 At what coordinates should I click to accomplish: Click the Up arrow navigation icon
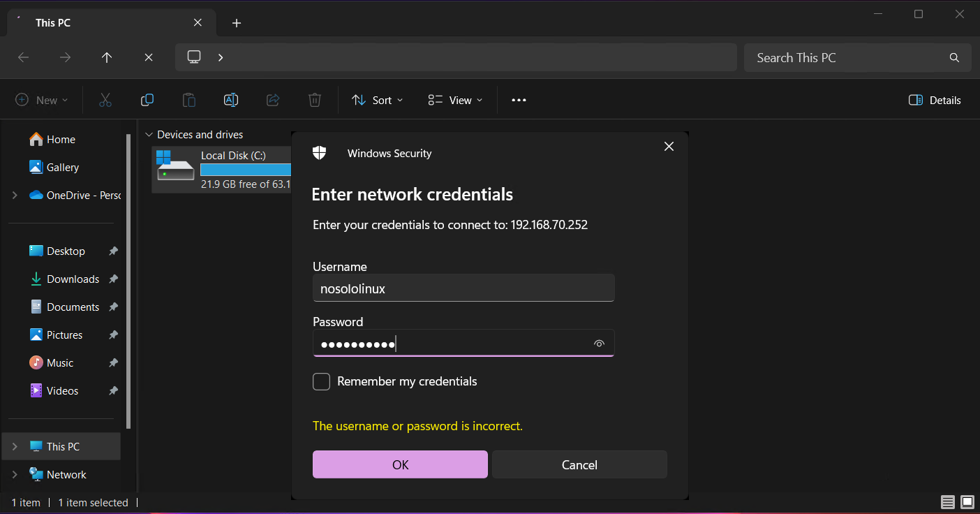coord(107,57)
